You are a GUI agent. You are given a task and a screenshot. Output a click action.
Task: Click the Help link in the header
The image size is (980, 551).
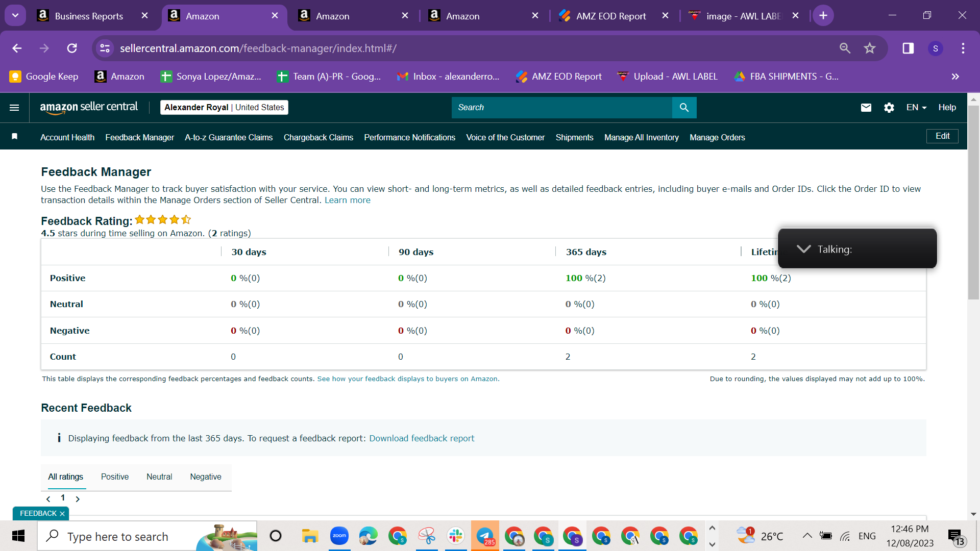pyautogui.click(x=947, y=108)
